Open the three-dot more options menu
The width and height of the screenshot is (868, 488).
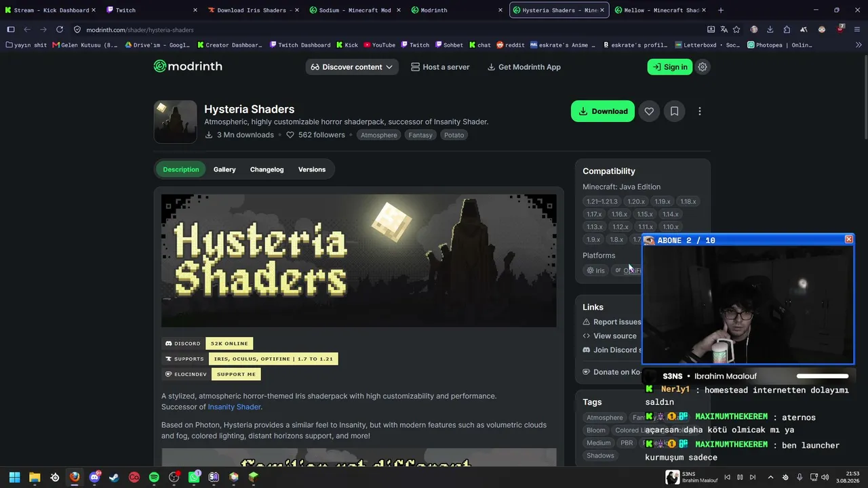pos(700,111)
